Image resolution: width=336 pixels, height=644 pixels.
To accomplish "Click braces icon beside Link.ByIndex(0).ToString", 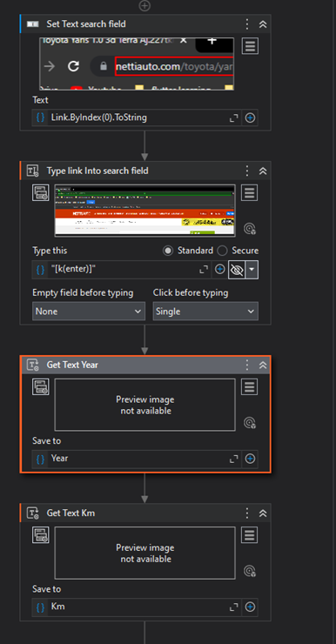I will (x=40, y=117).
